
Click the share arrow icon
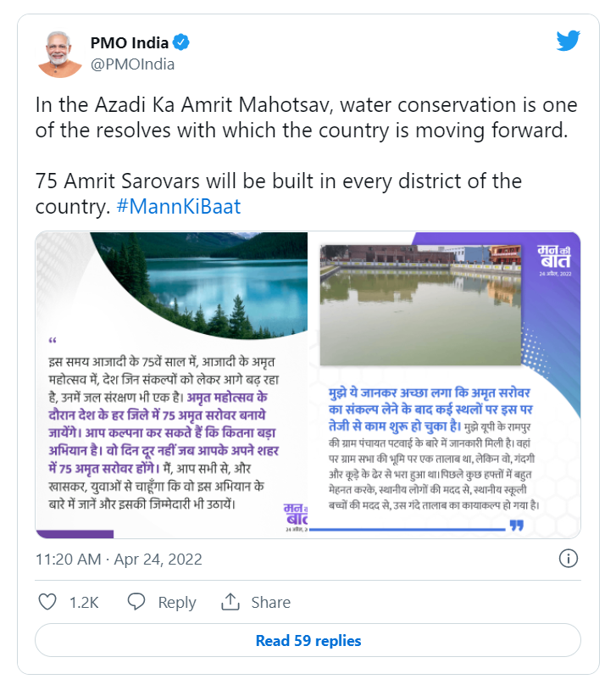click(230, 602)
